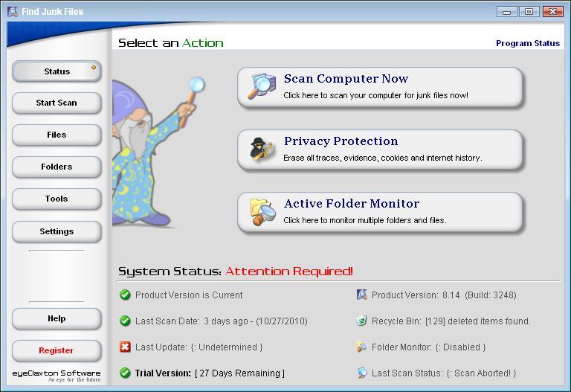Open the Settings page
Screen dimensions: 571x392
[57, 231]
